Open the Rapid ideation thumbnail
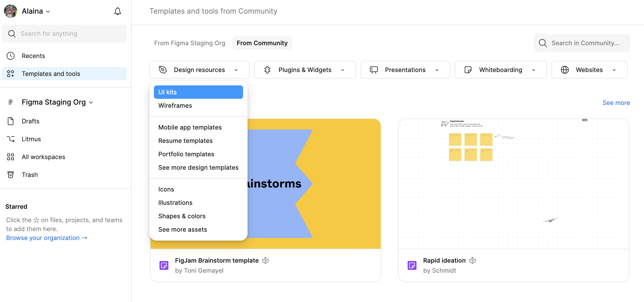Viewport: 644px width, 302px height. 514,184
